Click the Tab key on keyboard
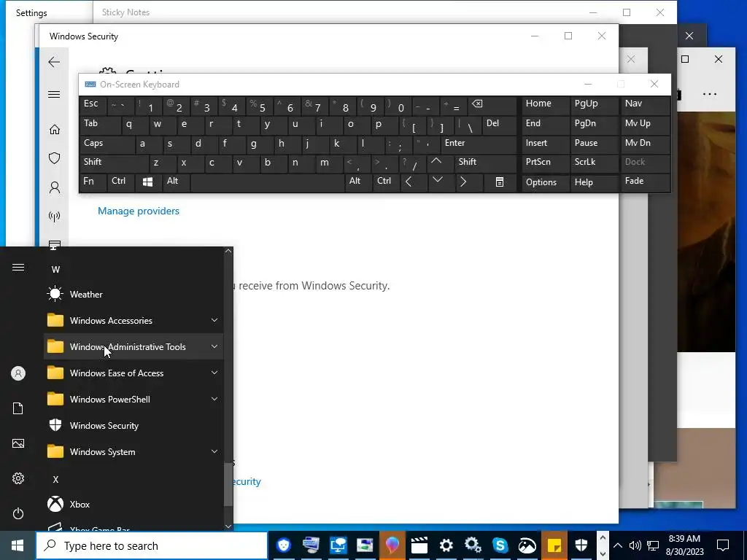747x560 pixels. tap(99, 125)
